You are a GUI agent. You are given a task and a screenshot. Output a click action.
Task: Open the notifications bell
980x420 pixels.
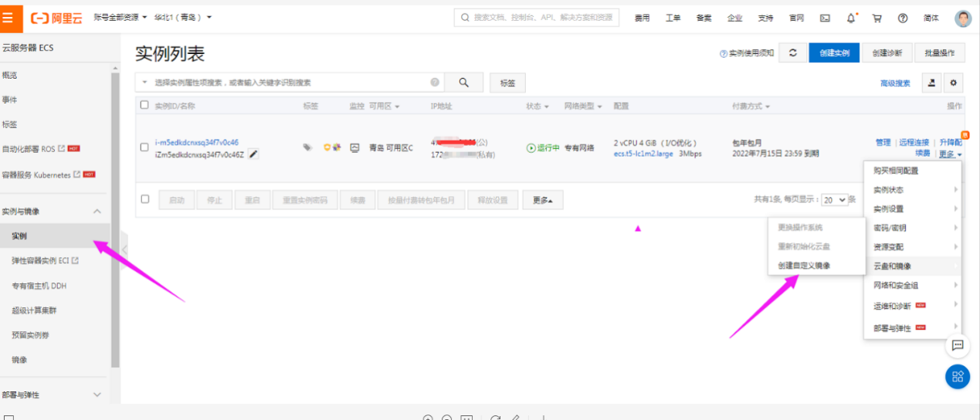point(851,18)
